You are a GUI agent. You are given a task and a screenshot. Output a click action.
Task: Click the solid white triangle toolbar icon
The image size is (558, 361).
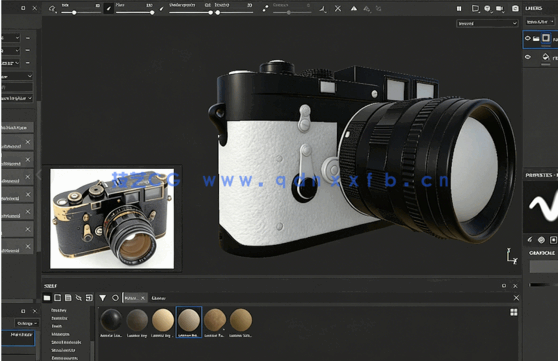tap(354, 8)
